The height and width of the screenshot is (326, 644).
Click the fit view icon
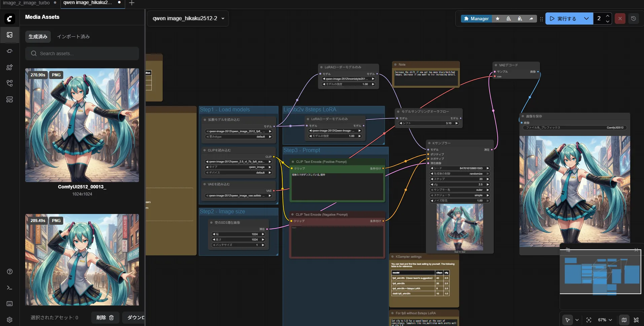588,320
